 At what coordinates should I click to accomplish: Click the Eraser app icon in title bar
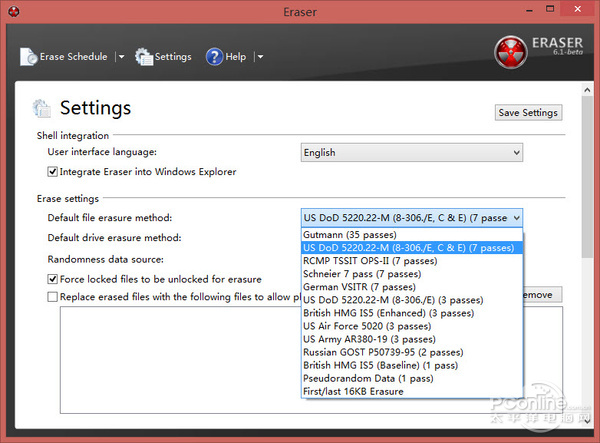point(13,11)
